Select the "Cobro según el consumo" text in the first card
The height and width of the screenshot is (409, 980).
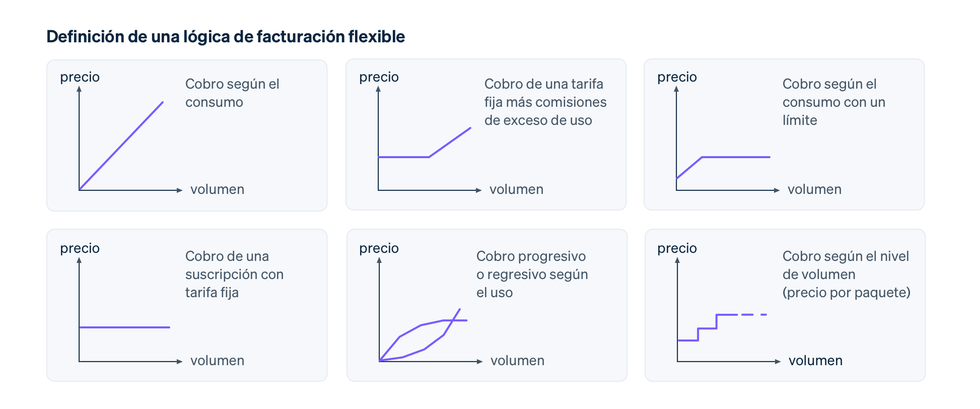(x=232, y=93)
